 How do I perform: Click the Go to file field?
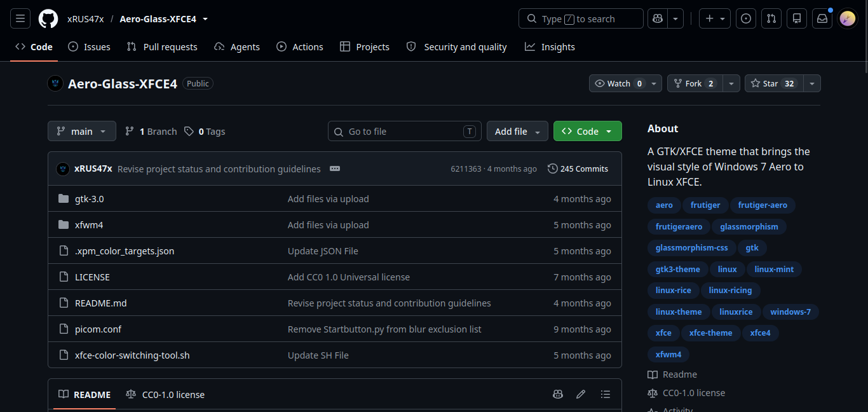coord(405,132)
